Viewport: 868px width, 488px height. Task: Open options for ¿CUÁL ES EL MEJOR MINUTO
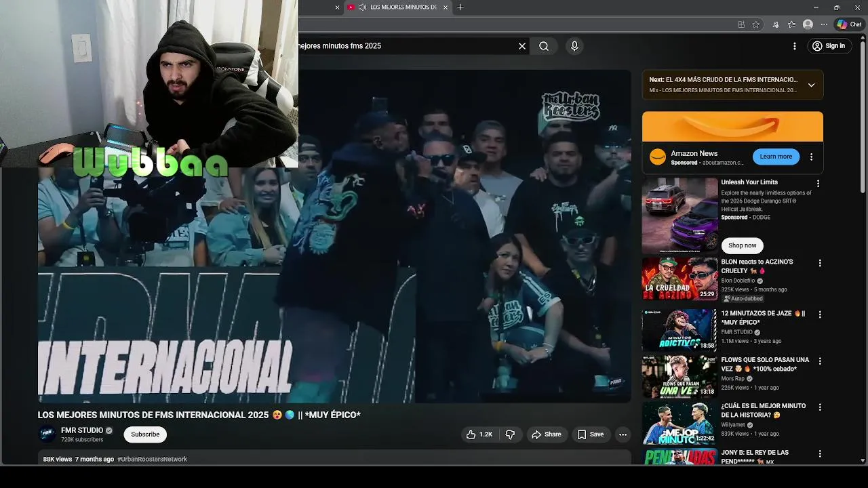pyautogui.click(x=820, y=407)
